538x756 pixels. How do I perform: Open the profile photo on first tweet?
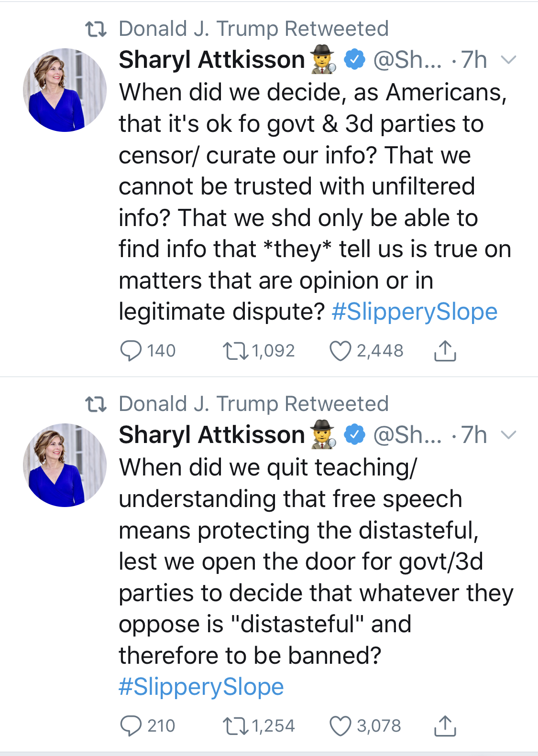pos(65,90)
